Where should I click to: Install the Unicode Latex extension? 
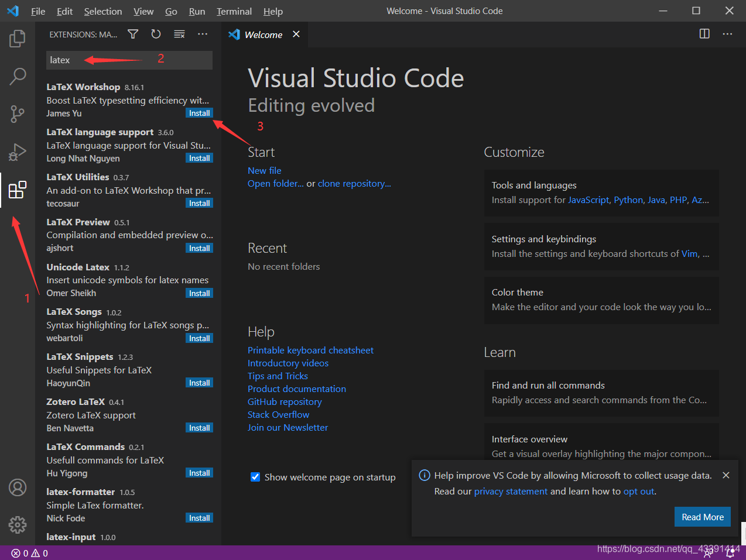point(199,293)
